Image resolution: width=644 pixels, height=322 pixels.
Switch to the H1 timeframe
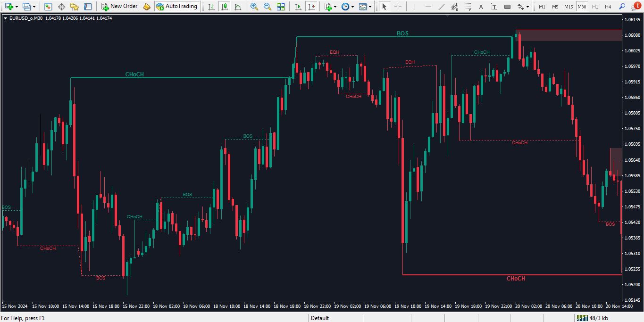pyautogui.click(x=595, y=7)
